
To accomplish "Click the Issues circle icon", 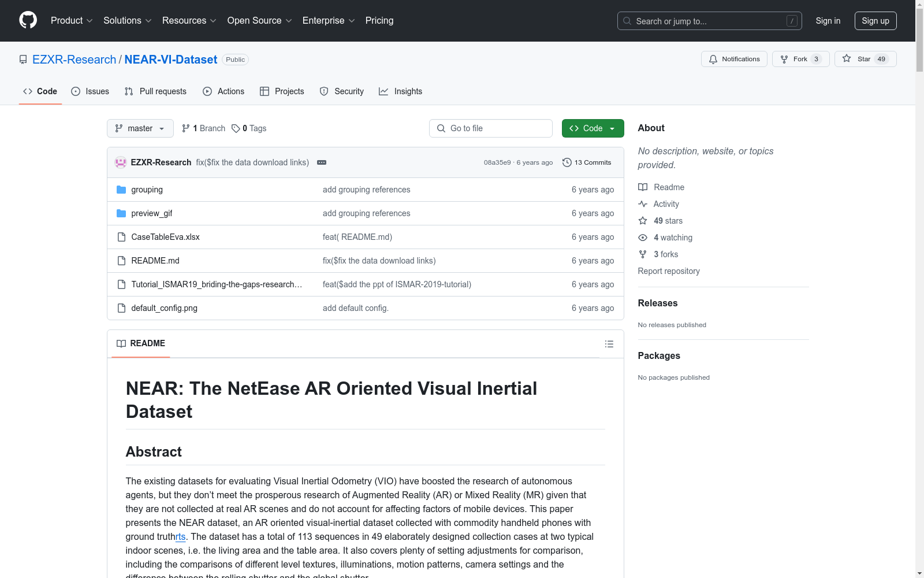I will pyautogui.click(x=76, y=91).
